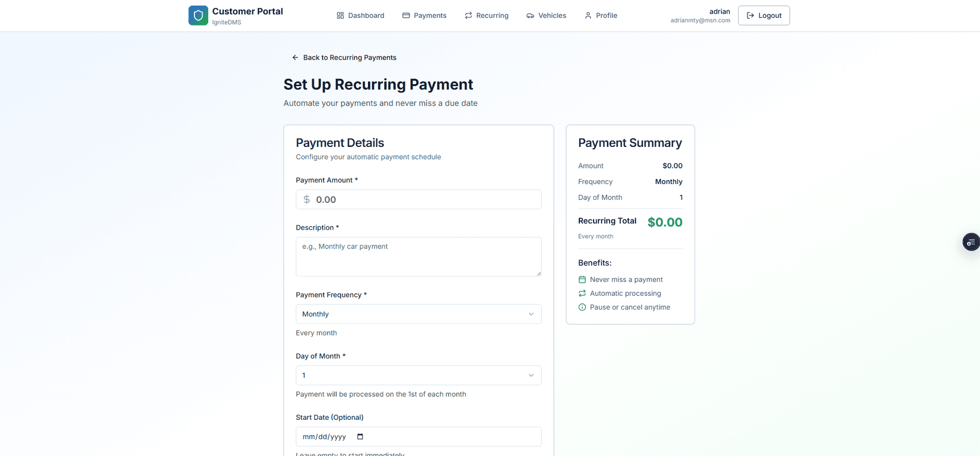Click the calendar icon beside Never miss a payment

click(582, 280)
